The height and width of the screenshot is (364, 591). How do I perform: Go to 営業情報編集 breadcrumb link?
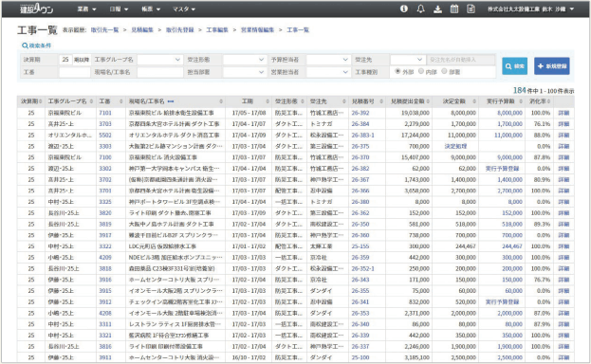(x=257, y=29)
